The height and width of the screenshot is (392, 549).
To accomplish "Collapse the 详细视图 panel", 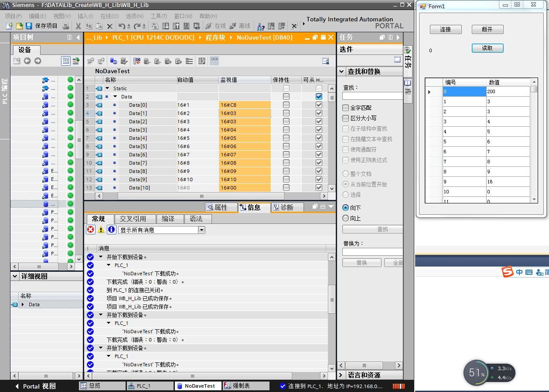I will pos(15,276).
